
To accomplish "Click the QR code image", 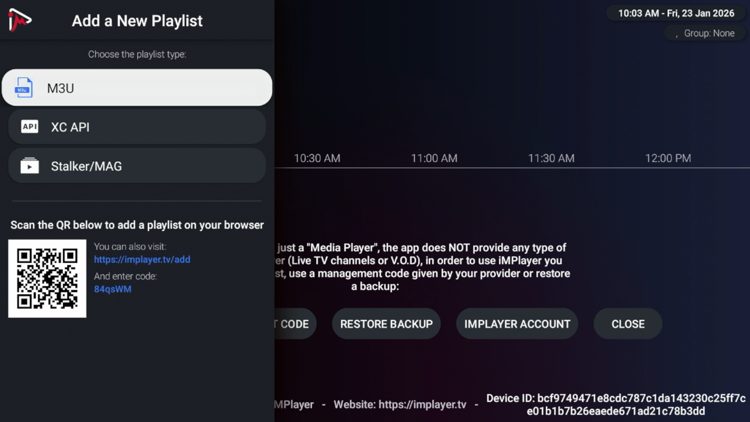I will 47,278.
